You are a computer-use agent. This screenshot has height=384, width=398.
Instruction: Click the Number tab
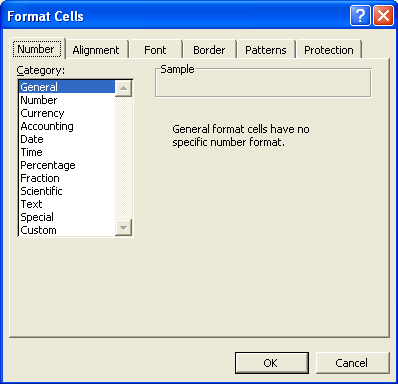[36, 49]
